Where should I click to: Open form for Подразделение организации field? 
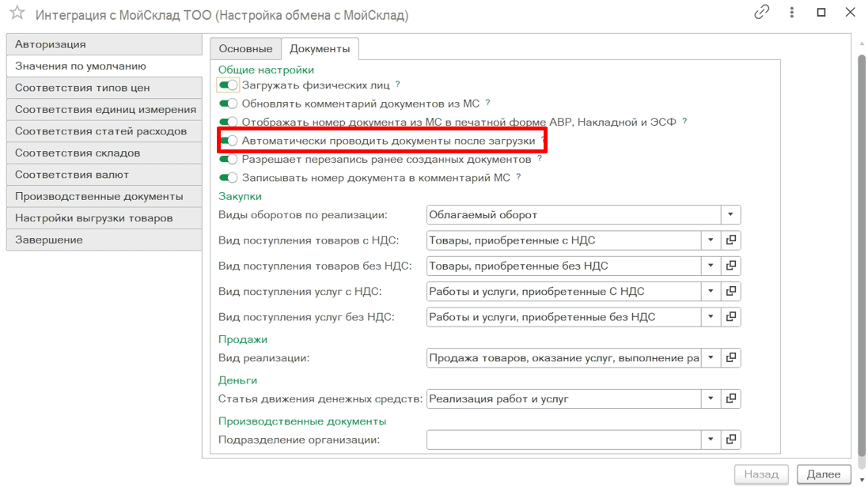(x=730, y=440)
